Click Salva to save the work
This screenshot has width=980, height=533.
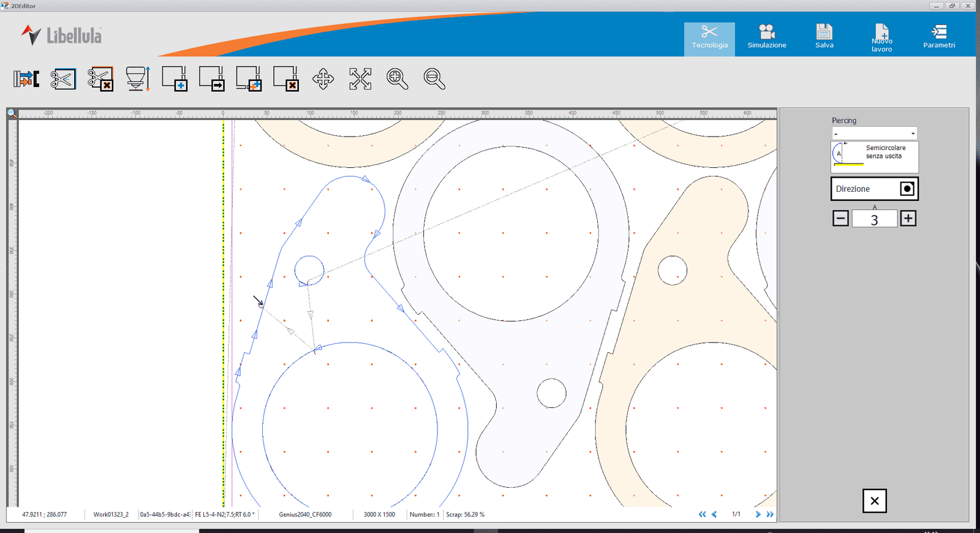point(824,37)
